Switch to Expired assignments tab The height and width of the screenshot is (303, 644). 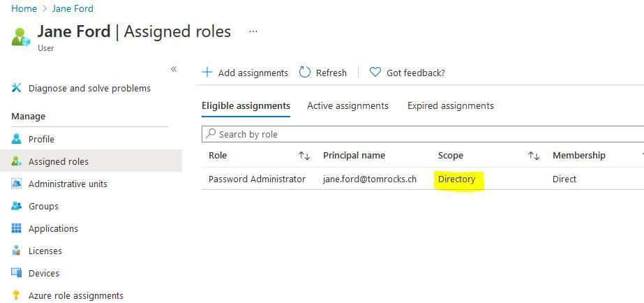(x=451, y=106)
